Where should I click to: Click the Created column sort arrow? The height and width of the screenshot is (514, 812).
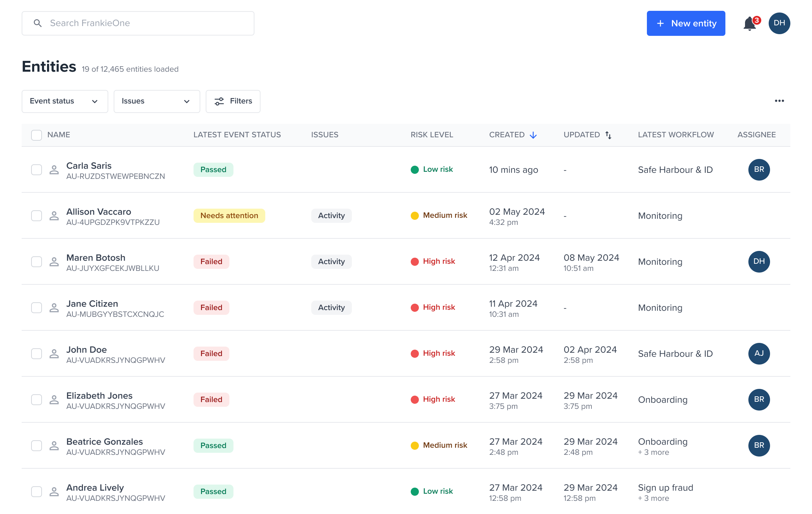533,135
